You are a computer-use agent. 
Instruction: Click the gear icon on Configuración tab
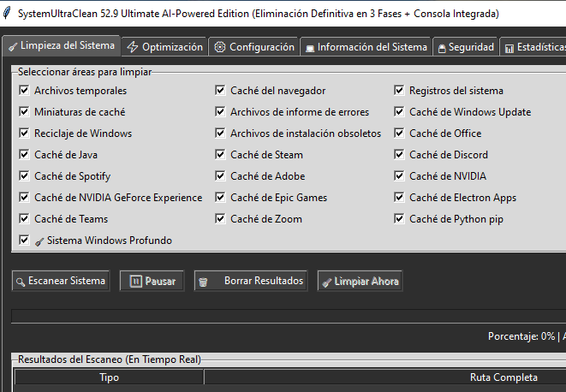[x=220, y=48]
